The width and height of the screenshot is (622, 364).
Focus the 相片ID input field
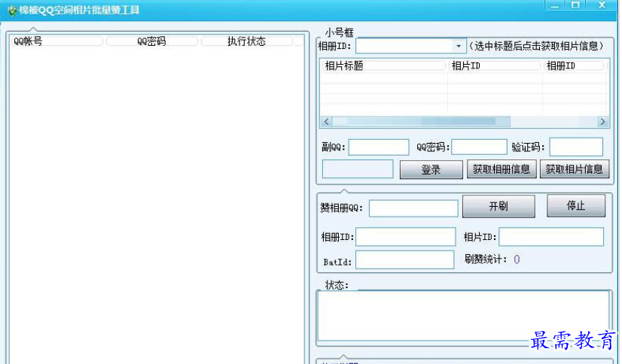(551, 237)
